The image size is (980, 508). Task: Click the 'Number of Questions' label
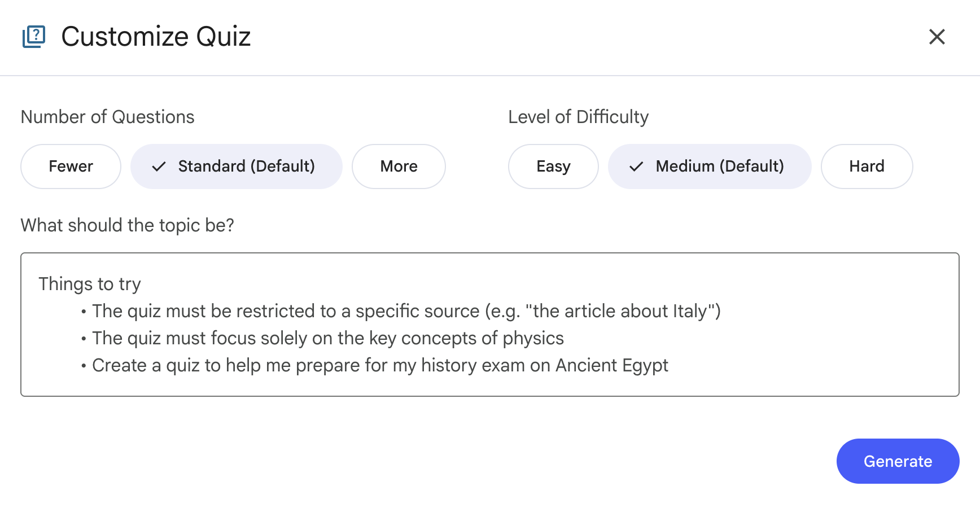(107, 117)
